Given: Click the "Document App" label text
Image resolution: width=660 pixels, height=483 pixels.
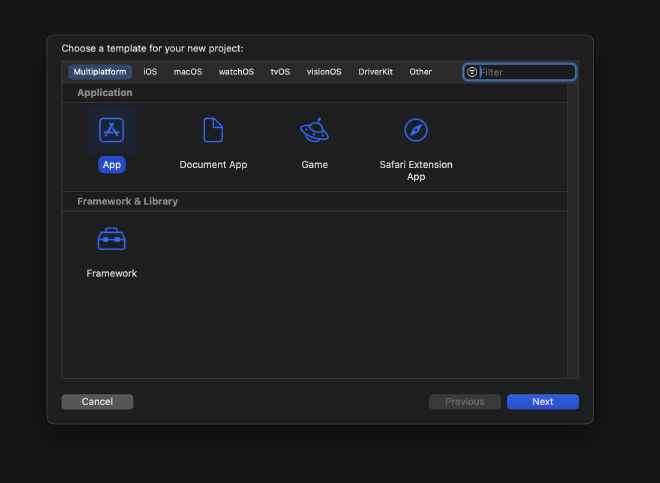Looking at the screenshot, I should 213,165.
